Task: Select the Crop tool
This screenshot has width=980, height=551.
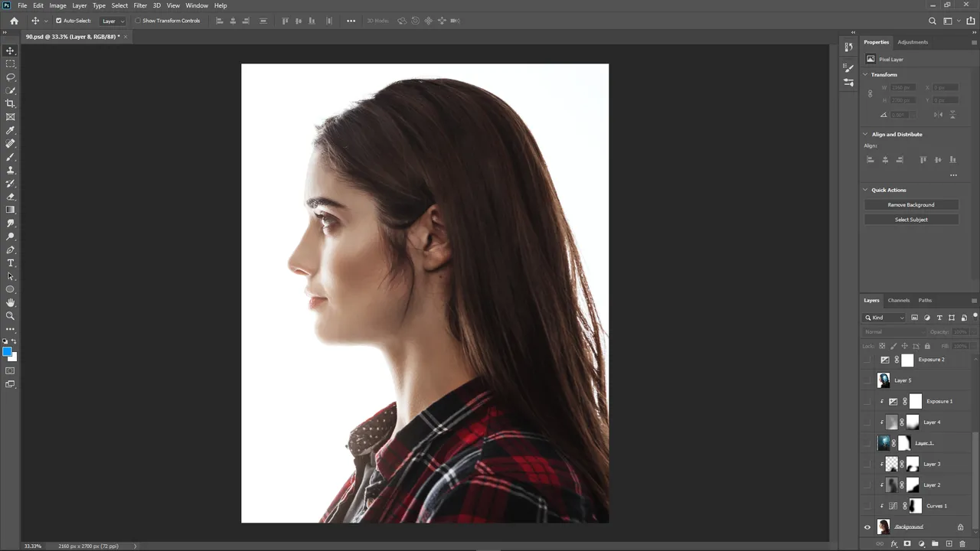Action: tap(10, 103)
